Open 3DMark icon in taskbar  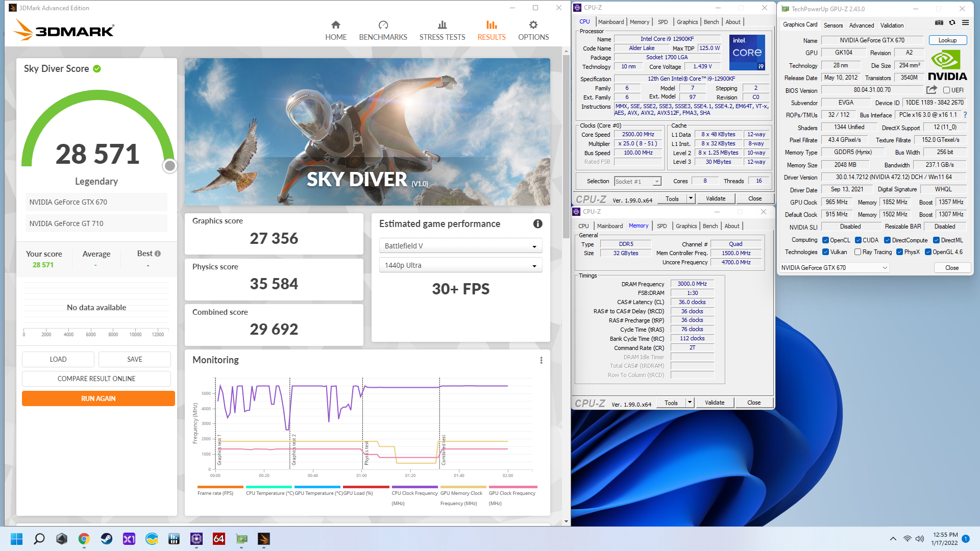[264, 539]
